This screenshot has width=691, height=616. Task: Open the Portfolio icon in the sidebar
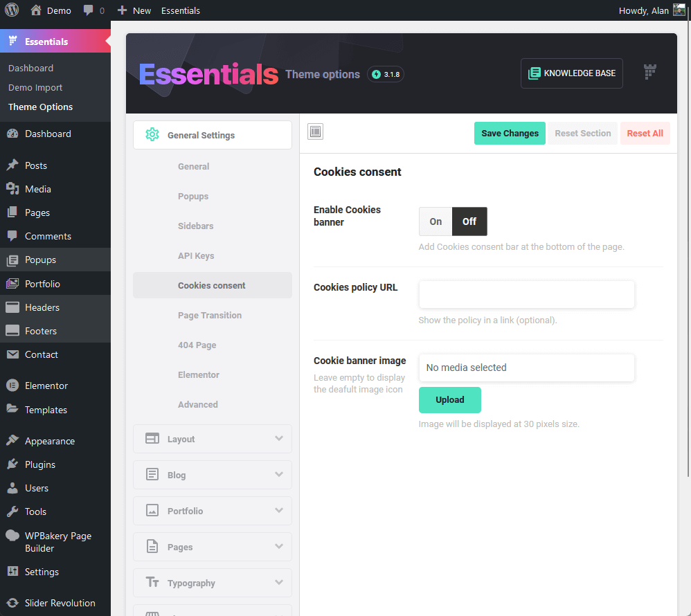[12, 283]
